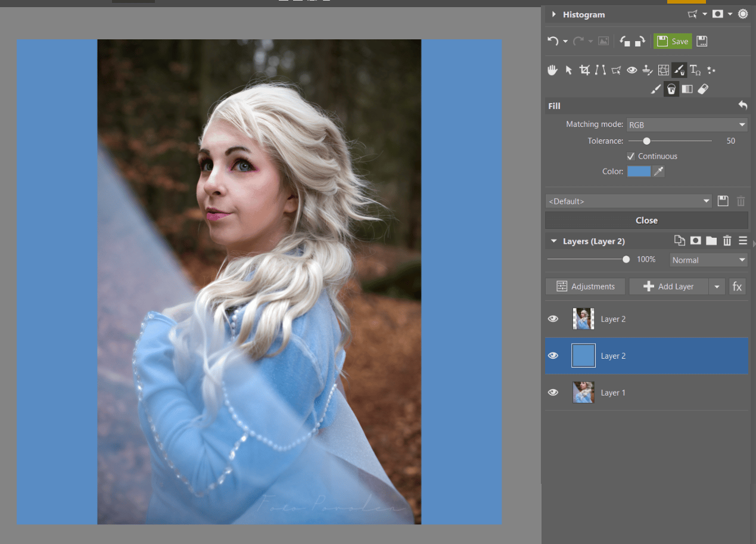Viewport: 756px width, 544px height.
Task: Hide Layer 1 with its eye icon
Action: click(553, 393)
